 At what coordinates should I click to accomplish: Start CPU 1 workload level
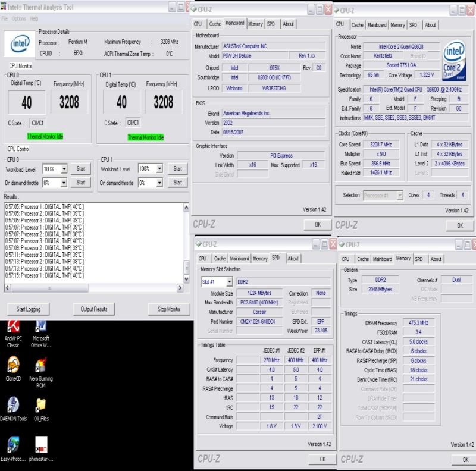(x=177, y=168)
